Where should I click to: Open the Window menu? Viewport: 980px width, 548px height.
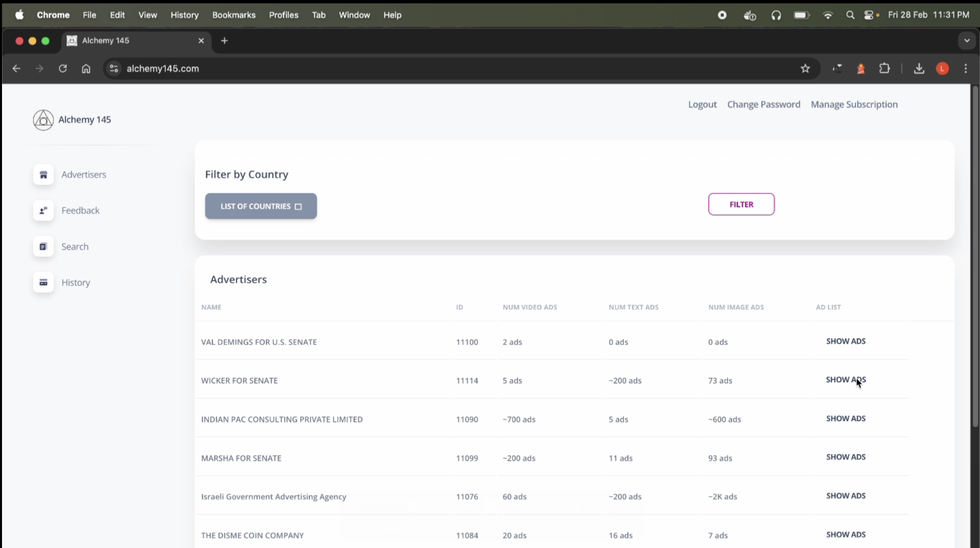tap(354, 15)
